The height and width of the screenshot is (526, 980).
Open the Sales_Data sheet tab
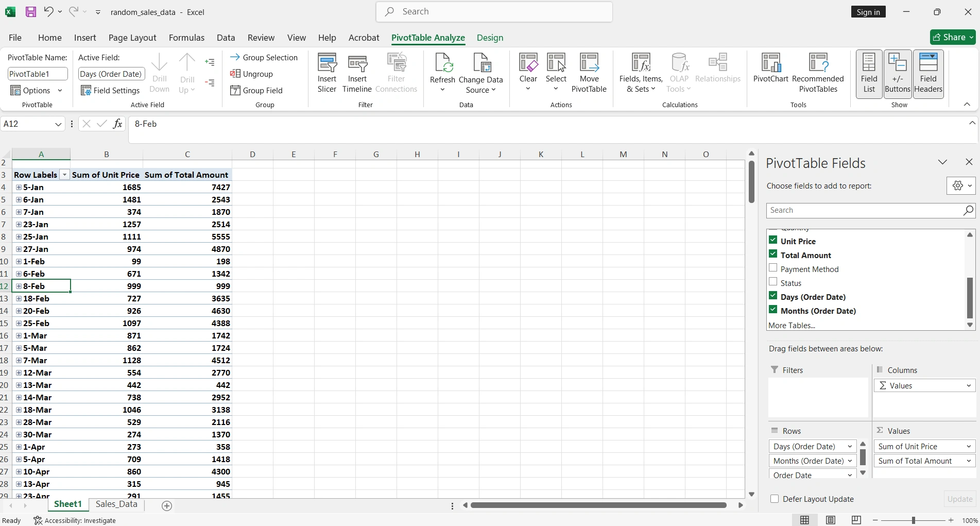[x=116, y=504]
